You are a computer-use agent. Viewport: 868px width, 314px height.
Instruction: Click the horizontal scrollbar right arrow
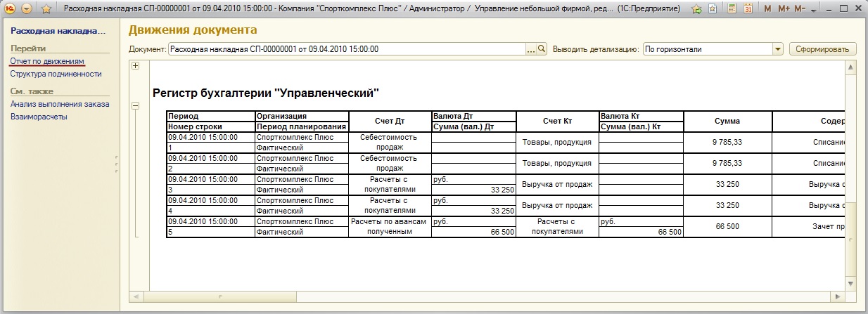839,296
